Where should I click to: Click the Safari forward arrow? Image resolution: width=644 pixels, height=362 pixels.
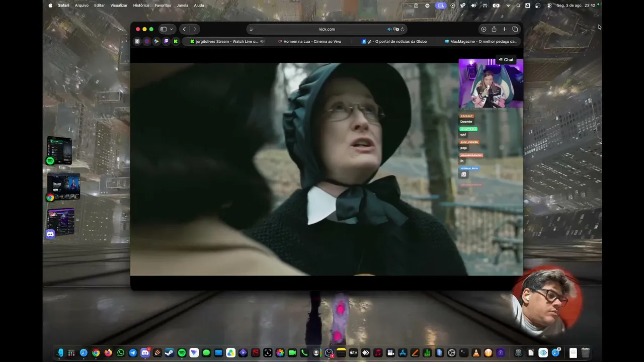[x=195, y=29]
